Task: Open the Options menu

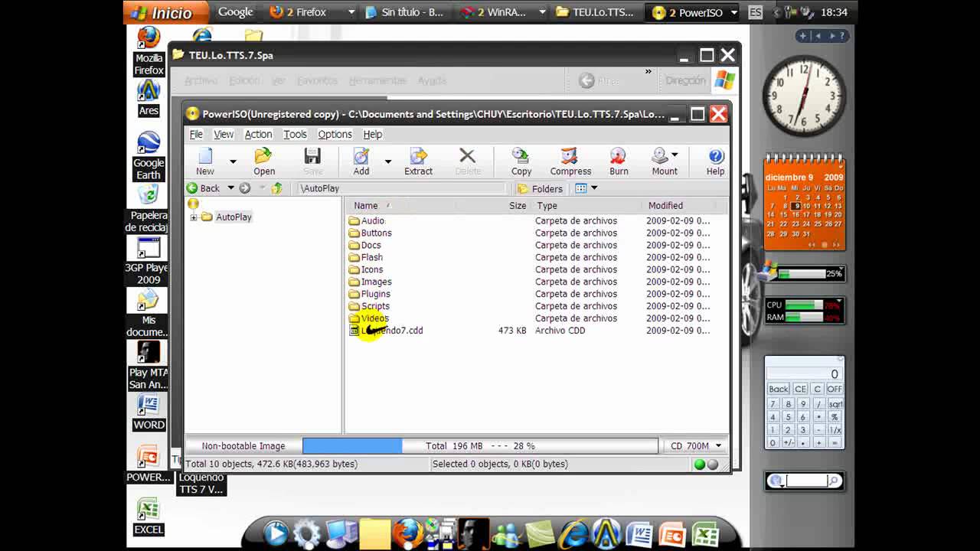Action: pos(335,134)
